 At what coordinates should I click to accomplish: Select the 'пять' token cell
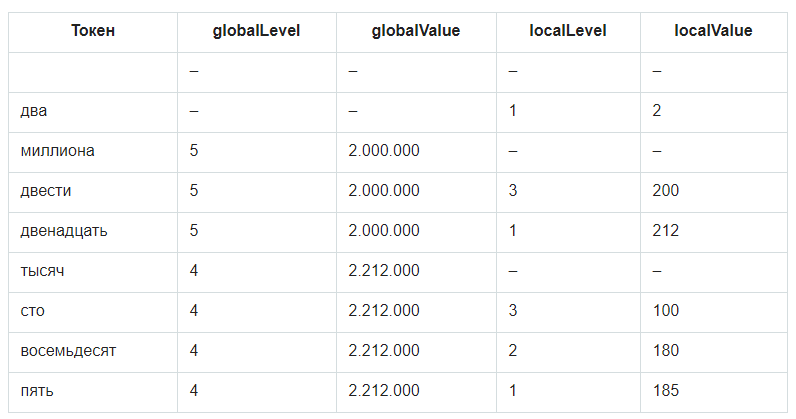[37, 391]
